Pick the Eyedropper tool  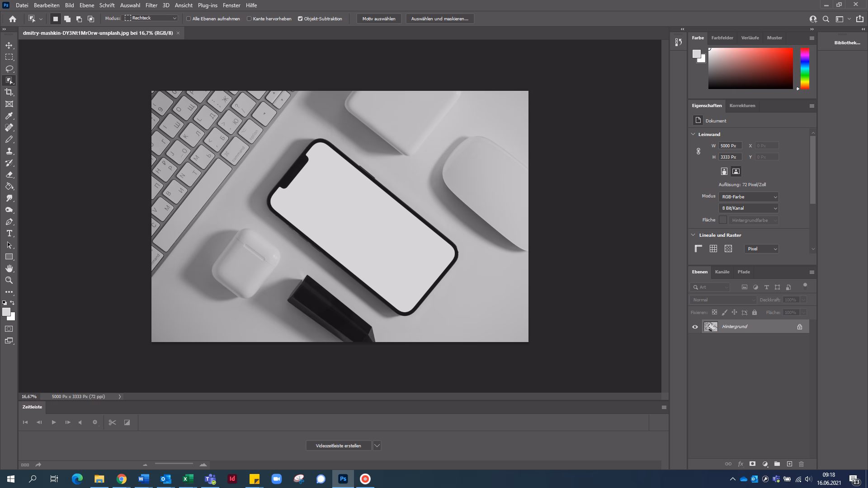[9, 116]
